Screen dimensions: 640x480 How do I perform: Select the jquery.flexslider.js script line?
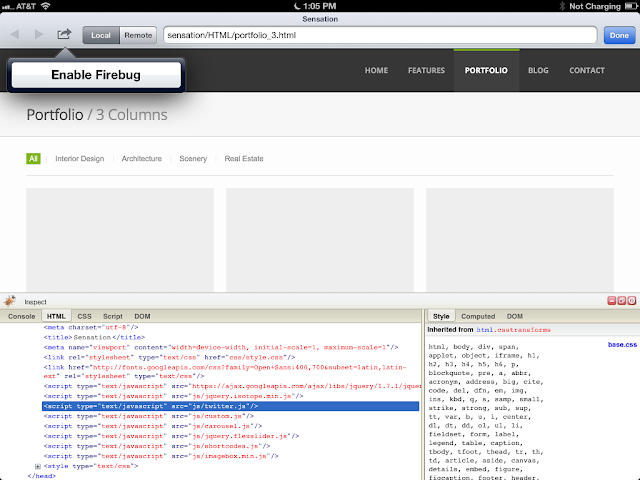click(171, 436)
